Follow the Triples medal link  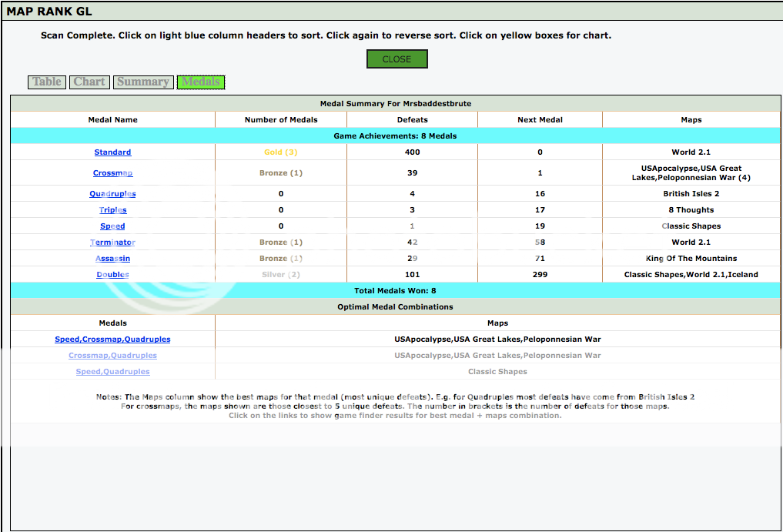pos(112,210)
